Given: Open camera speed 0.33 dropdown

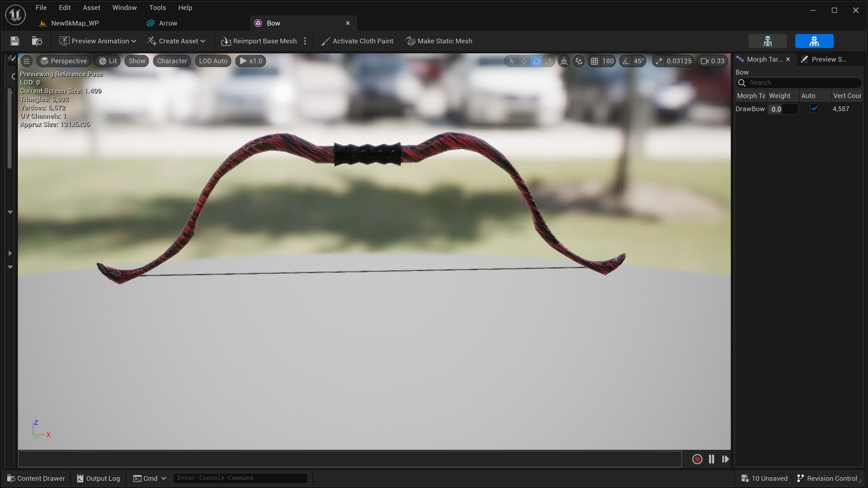Looking at the screenshot, I should tap(712, 61).
